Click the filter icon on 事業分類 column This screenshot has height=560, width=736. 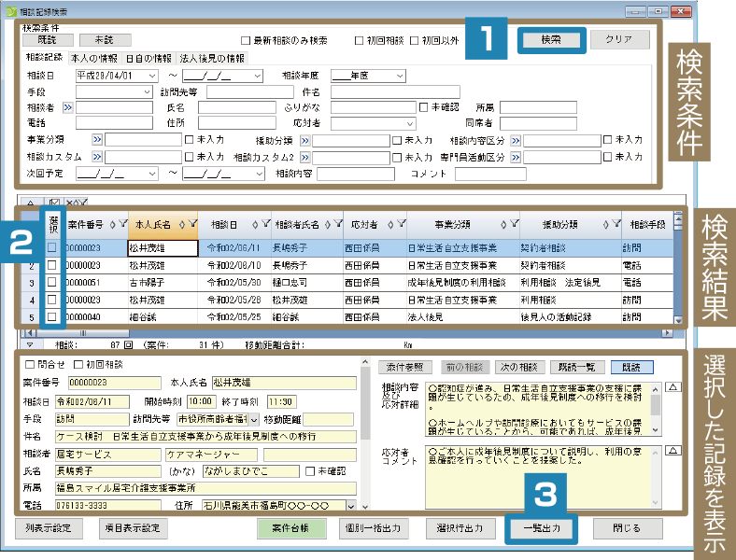pyautogui.click(x=516, y=224)
